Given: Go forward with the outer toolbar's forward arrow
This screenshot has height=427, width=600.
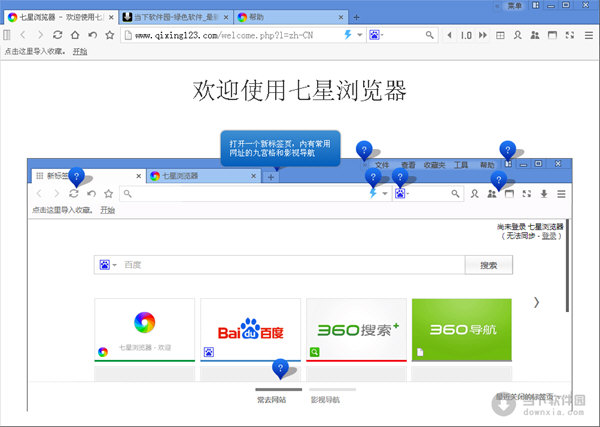Looking at the screenshot, I should [40, 35].
